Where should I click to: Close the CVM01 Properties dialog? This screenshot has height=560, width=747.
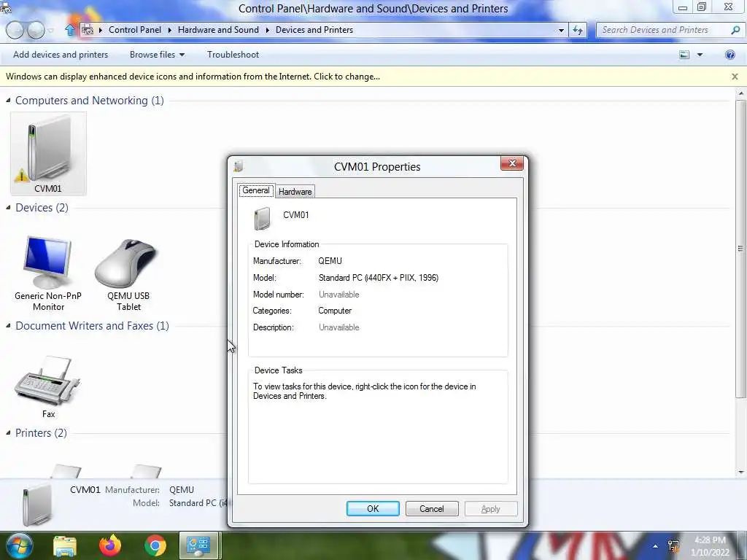[512, 163]
